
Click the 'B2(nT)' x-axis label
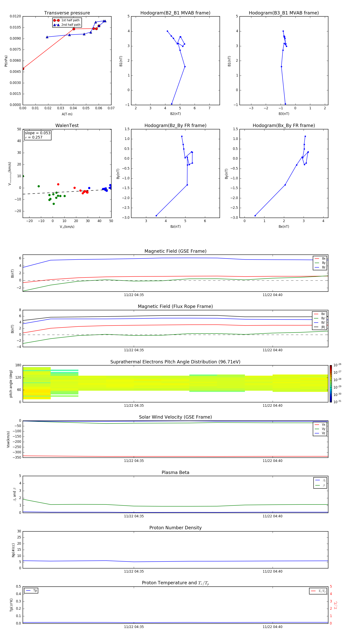pyautogui.click(x=175, y=114)
